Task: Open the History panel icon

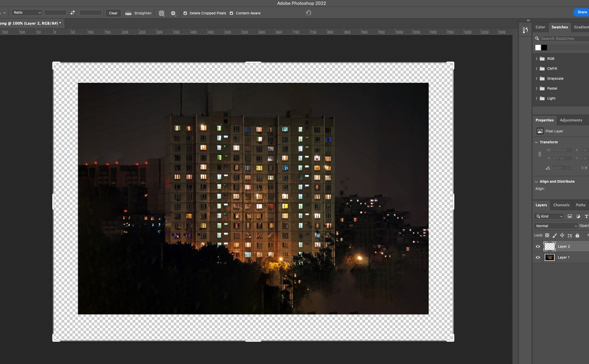Action: point(525,30)
